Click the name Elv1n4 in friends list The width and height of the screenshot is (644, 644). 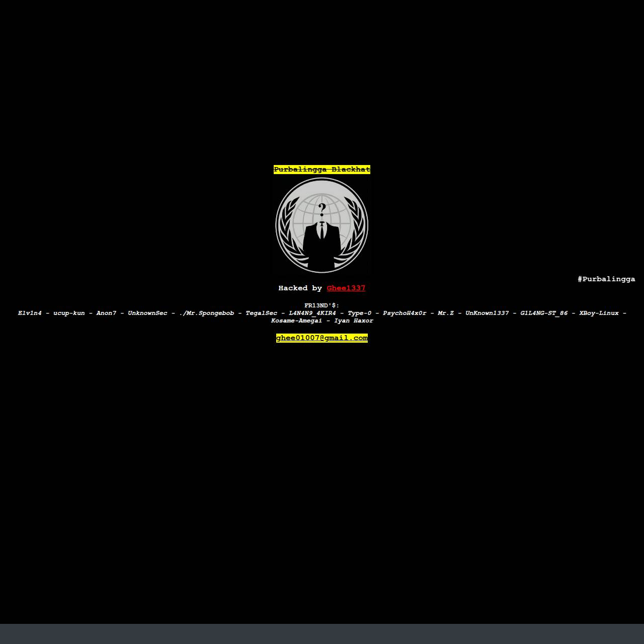pyautogui.click(x=30, y=313)
